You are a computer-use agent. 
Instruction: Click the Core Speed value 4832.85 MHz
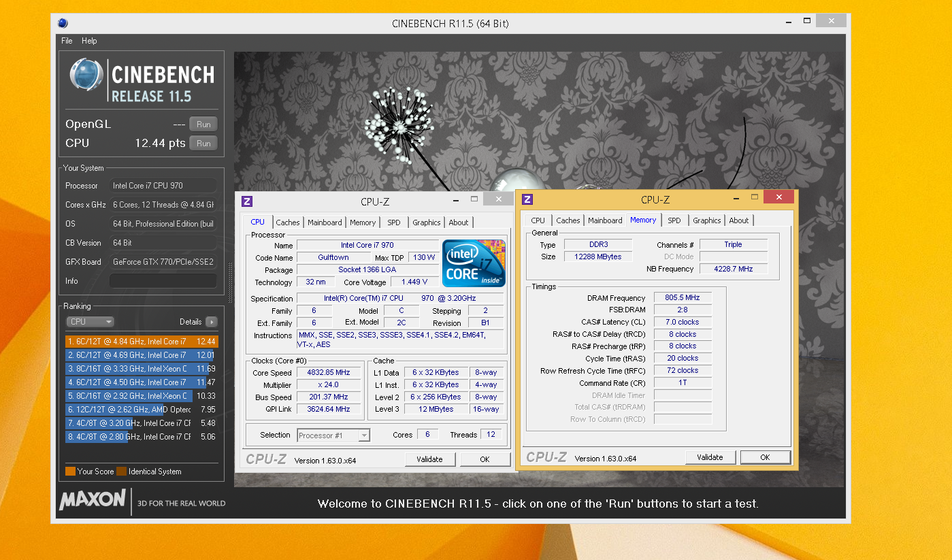point(329,373)
